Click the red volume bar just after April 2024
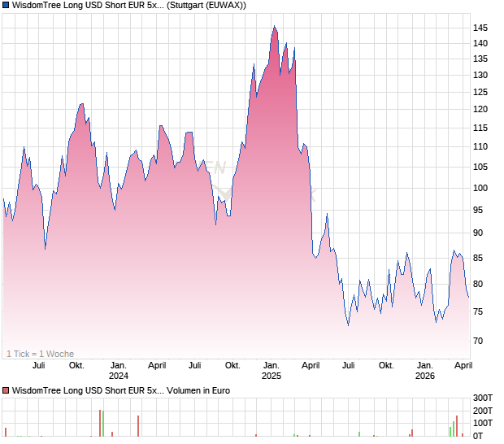 (x=138, y=426)
